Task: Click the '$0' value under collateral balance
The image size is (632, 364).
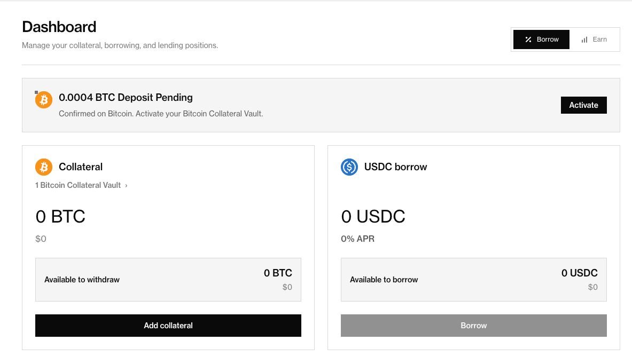Action: click(41, 239)
